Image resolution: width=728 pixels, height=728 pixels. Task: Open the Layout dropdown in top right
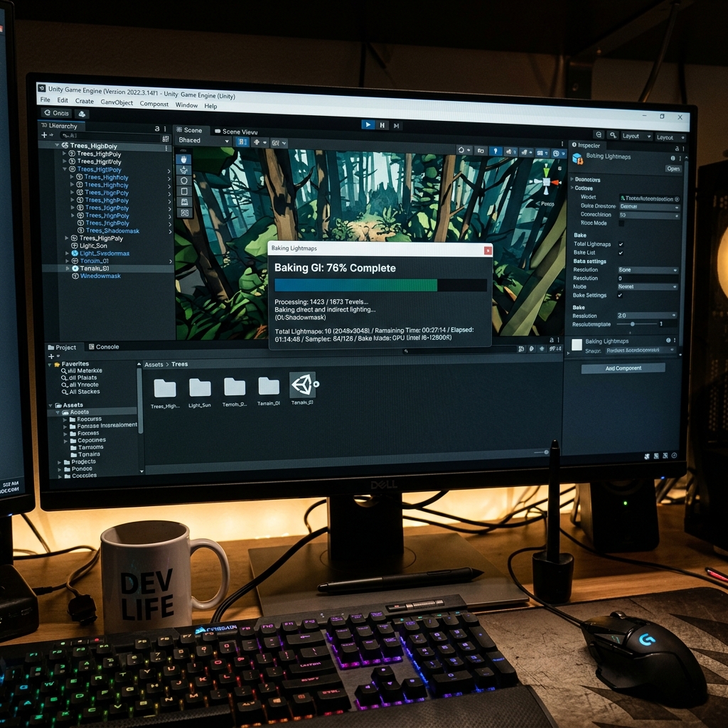[x=636, y=136]
